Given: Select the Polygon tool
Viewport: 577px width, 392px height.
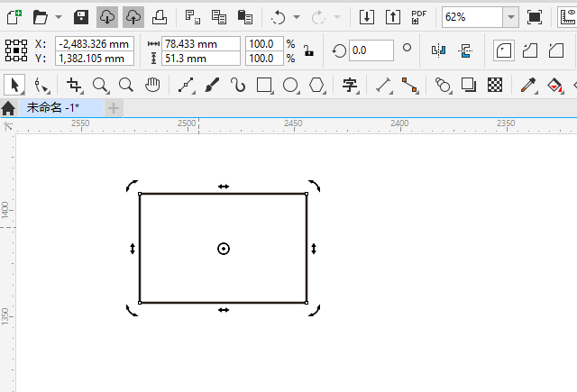Looking at the screenshot, I should 316,86.
